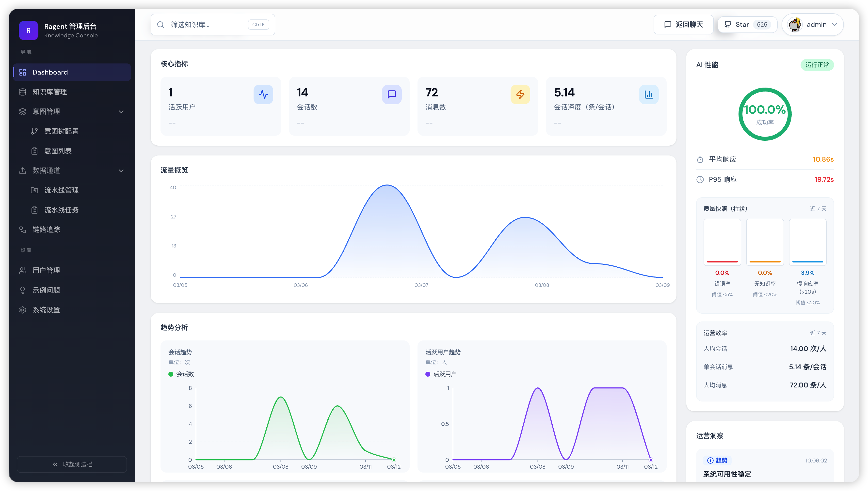868x491 pixels.
Task: Open 知识库管理 in the sidebar
Action: [50, 92]
